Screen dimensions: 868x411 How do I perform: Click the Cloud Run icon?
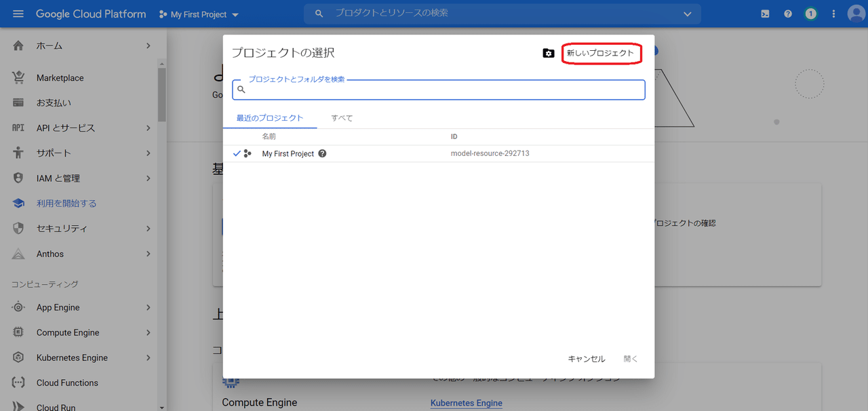[18, 406]
